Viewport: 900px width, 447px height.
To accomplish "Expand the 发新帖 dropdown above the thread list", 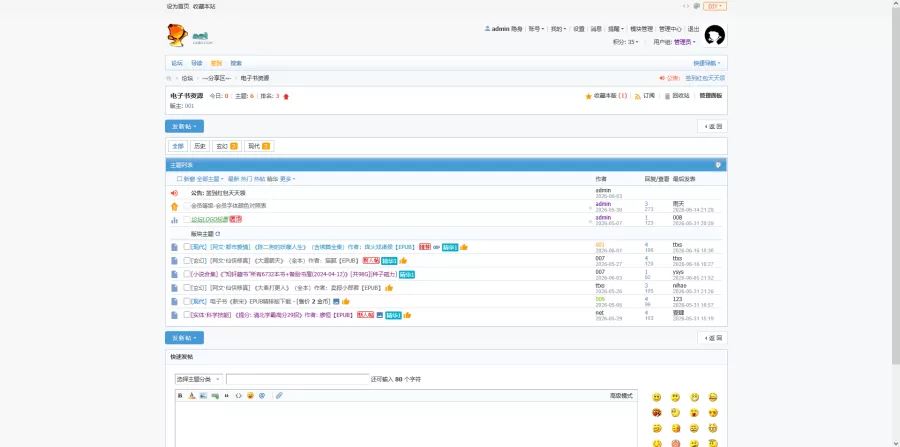I will pyautogui.click(x=184, y=126).
